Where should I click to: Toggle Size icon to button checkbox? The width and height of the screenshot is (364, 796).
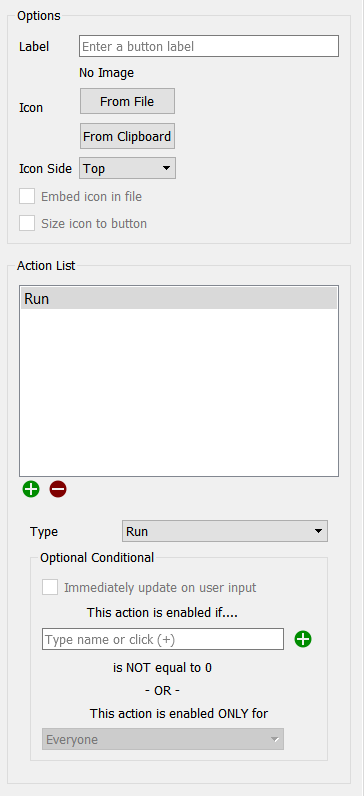[27, 223]
